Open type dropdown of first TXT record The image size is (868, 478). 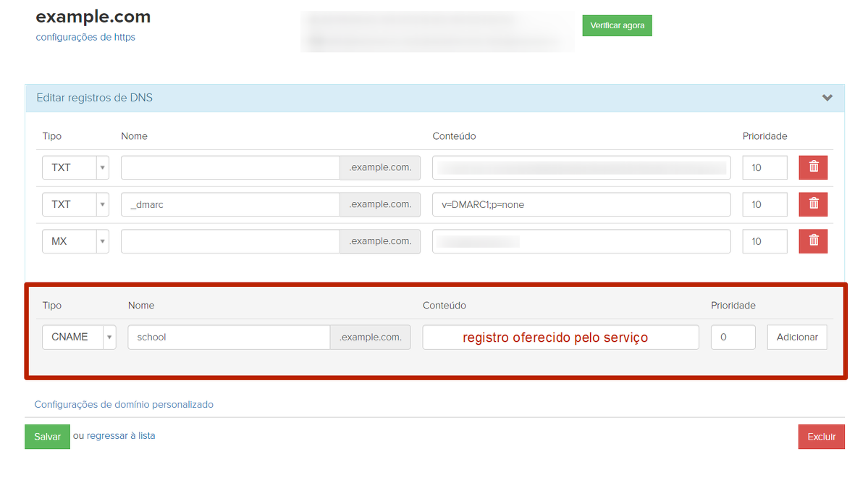coord(75,167)
